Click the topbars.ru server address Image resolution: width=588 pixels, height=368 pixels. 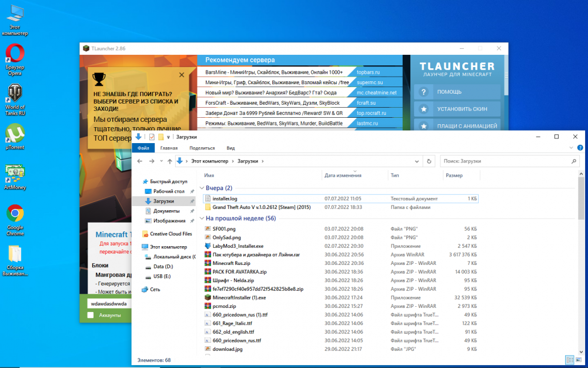tap(368, 72)
